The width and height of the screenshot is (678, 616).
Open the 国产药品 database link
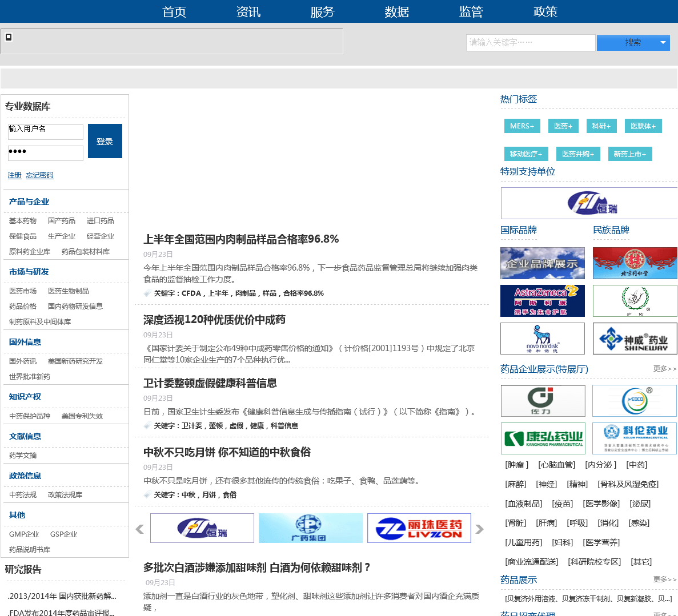point(61,221)
